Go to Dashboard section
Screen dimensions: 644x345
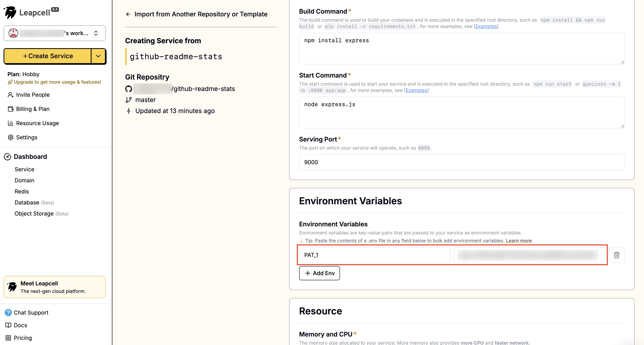(x=30, y=157)
